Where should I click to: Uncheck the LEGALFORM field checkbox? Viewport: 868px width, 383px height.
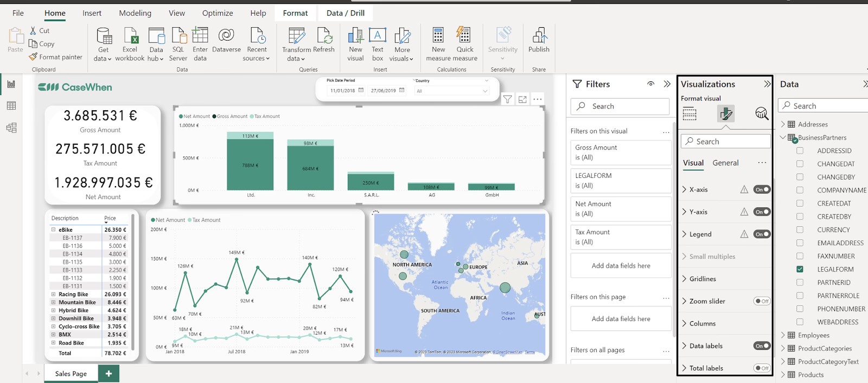(x=800, y=269)
